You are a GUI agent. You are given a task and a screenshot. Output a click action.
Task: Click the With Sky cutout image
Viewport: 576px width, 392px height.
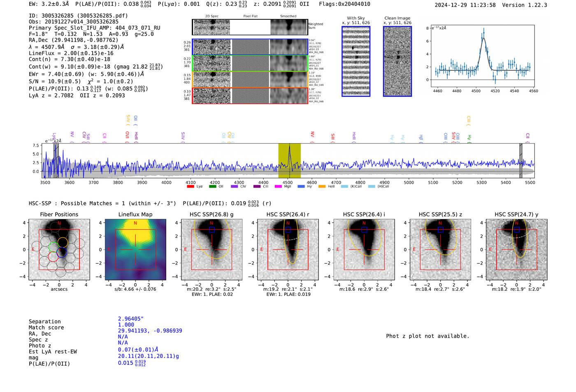[x=356, y=61]
